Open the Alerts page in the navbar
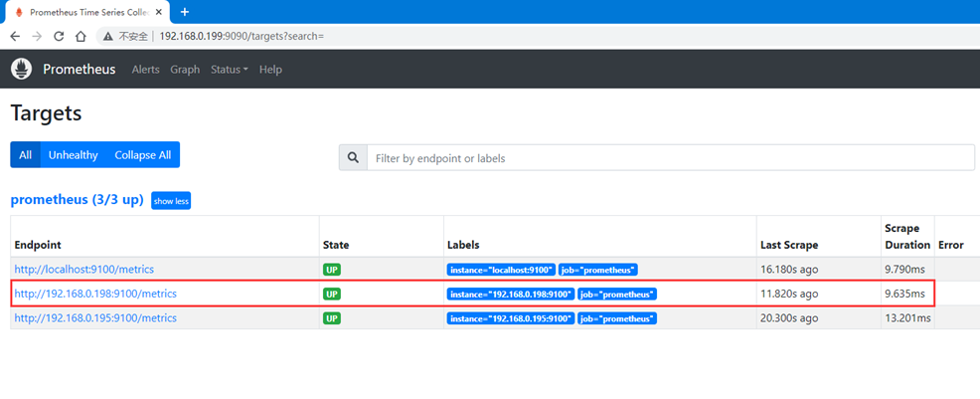The width and height of the screenshot is (980, 399). pyautogui.click(x=146, y=70)
